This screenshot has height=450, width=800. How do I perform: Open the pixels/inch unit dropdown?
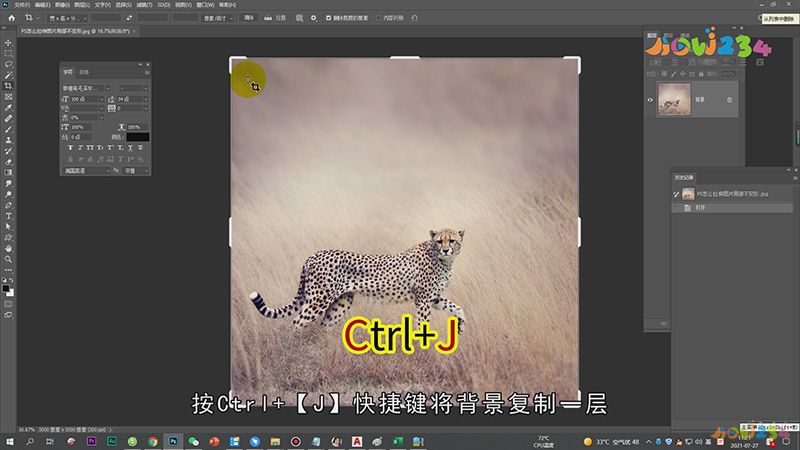coord(218,18)
